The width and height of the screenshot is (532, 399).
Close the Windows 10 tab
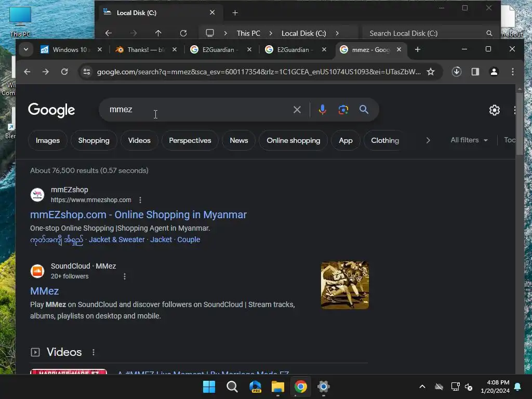(x=99, y=49)
